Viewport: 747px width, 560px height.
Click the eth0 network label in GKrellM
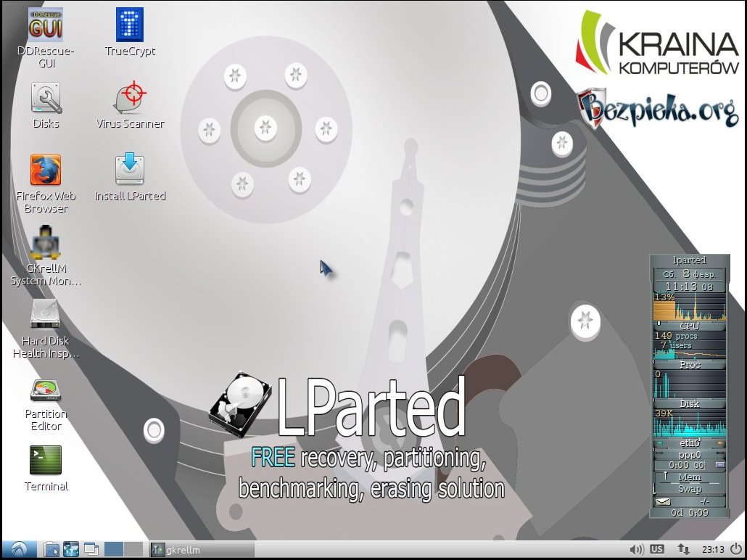coord(690,442)
